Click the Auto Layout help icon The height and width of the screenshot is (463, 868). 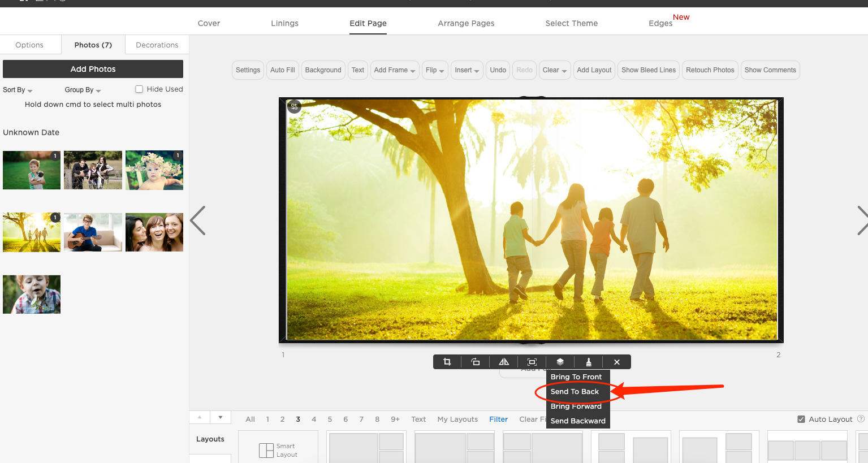click(861, 419)
